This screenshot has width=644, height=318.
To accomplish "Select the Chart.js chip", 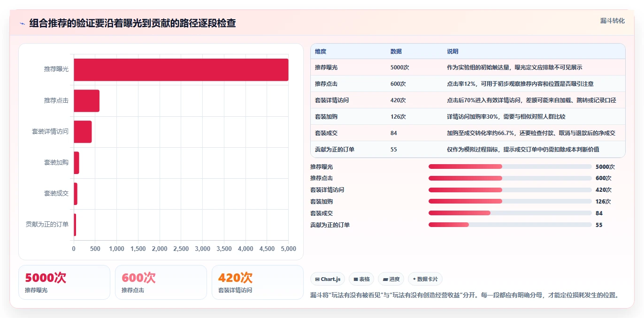I will [x=327, y=279].
